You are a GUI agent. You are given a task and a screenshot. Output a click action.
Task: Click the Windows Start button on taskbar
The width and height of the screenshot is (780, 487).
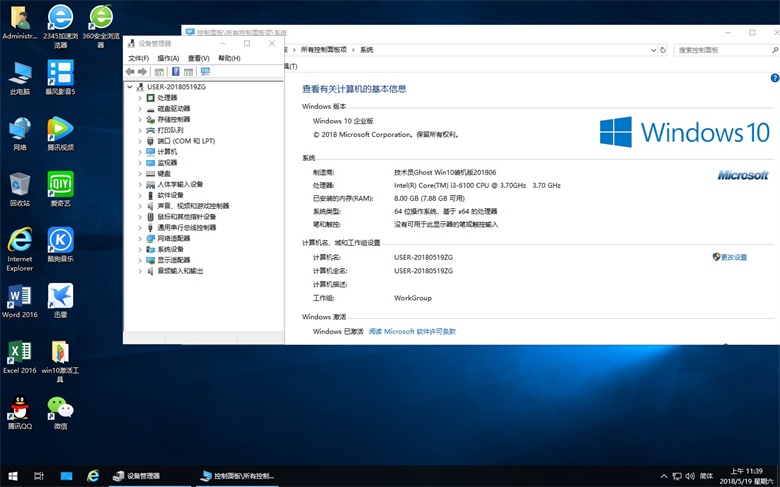point(13,476)
